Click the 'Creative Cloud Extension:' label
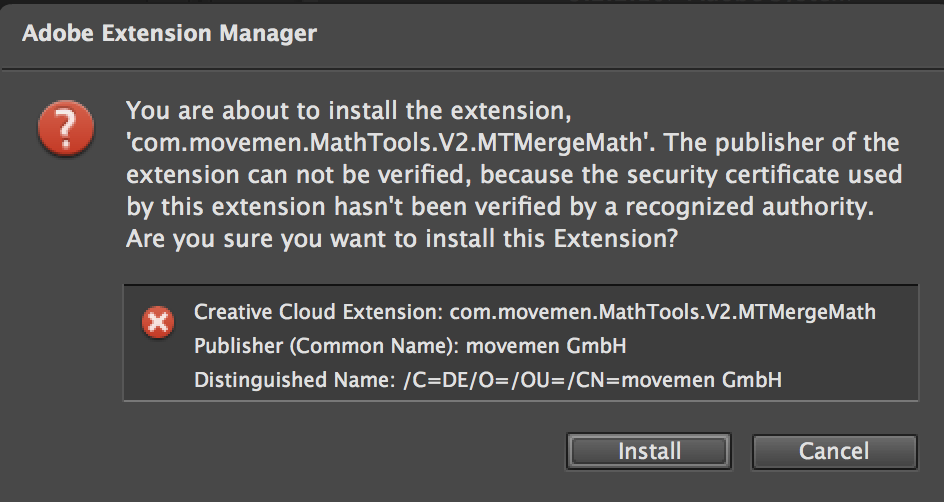This screenshot has height=502, width=944. coord(318,312)
